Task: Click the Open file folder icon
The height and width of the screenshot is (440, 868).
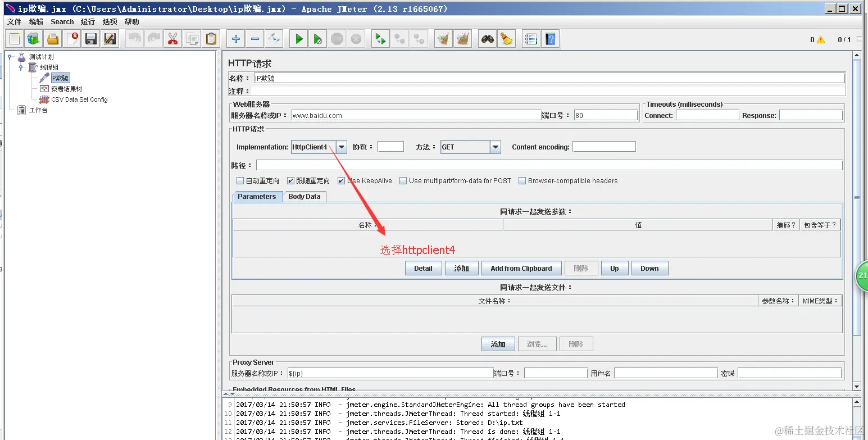Action: [x=53, y=39]
